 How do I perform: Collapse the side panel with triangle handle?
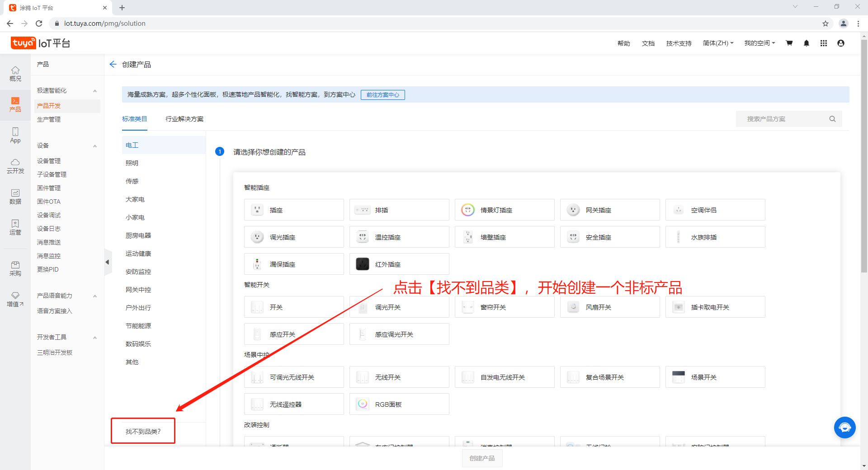click(108, 262)
